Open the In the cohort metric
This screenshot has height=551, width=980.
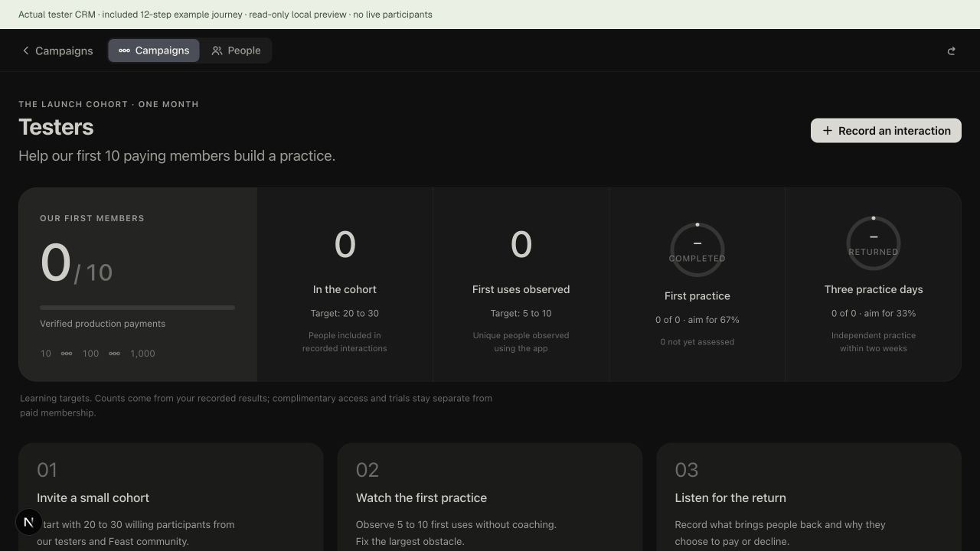coord(345,285)
